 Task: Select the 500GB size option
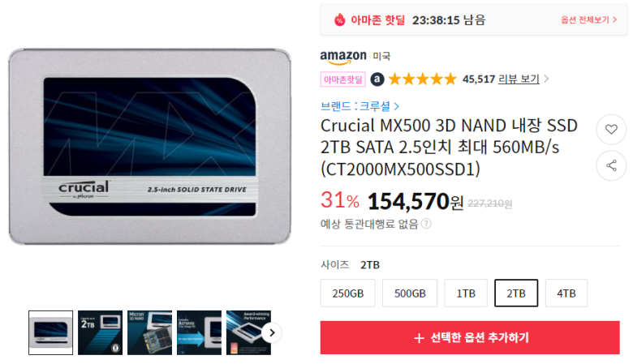click(410, 293)
